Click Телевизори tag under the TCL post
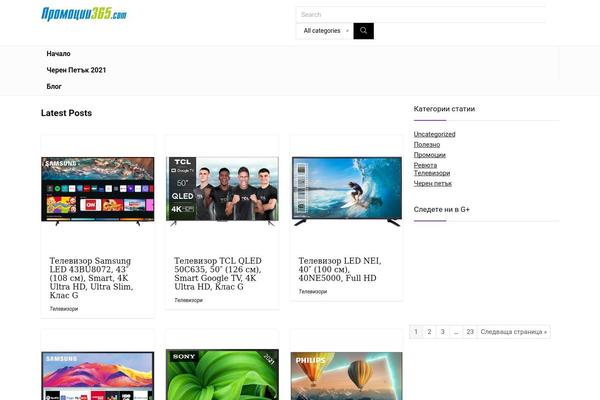Image resolution: width=600 pixels, height=400 pixels. (x=189, y=300)
